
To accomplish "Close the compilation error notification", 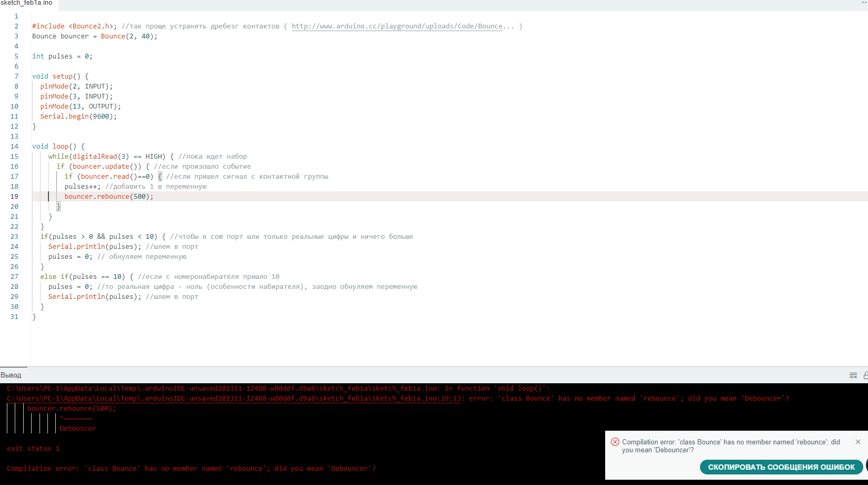I will click(x=858, y=442).
